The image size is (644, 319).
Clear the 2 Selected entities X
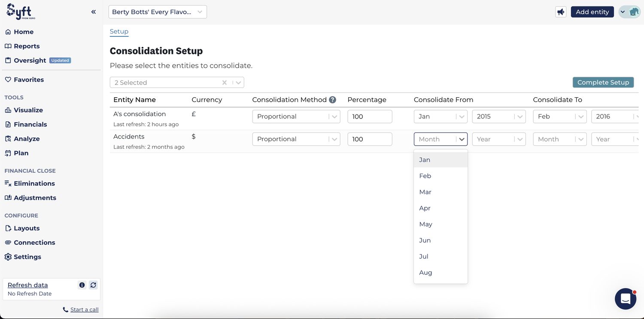(225, 83)
